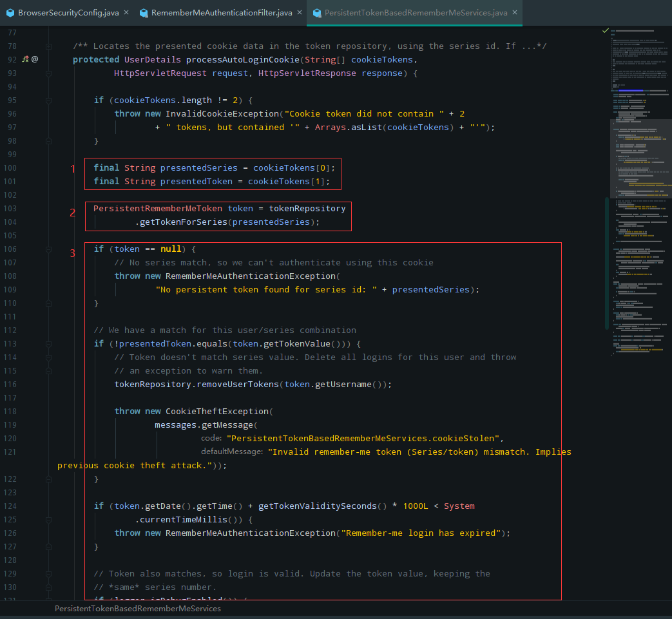Fold the presentedToken equals block at line 113
Screen dimensions: 672x619
point(49,343)
